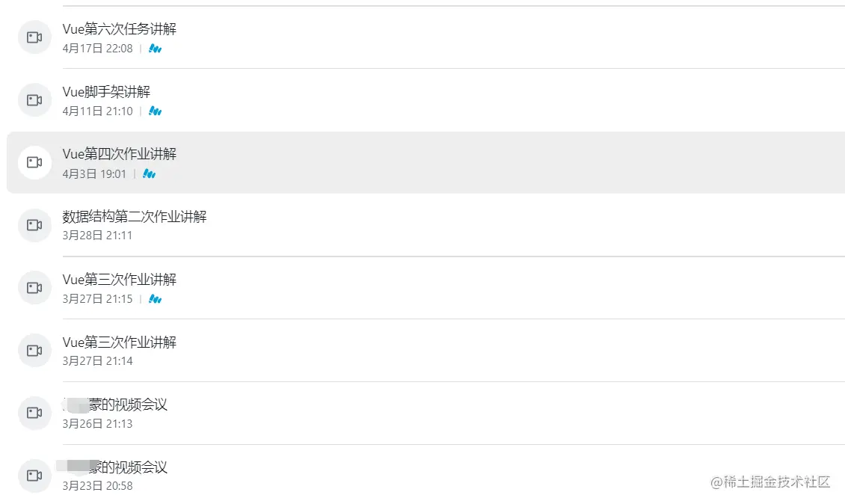Select the video icon for Vue第四次作业讲解
Image resolution: width=845 pixels, height=504 pixels.
tap(34, 162)
